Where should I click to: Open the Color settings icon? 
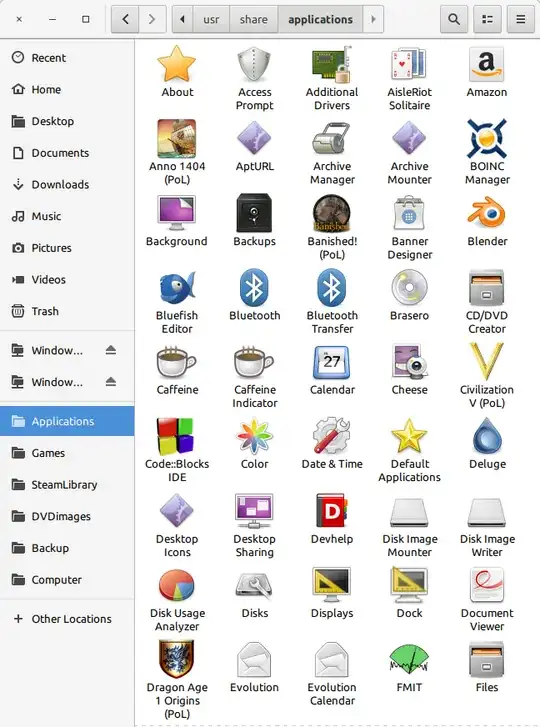click(254, 436)
